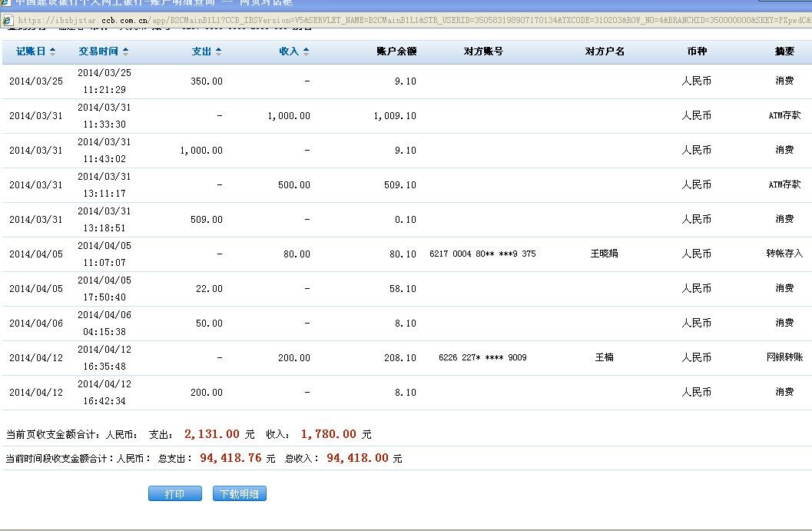Click the 1,009.10 account balance cell

click(395, 116)
